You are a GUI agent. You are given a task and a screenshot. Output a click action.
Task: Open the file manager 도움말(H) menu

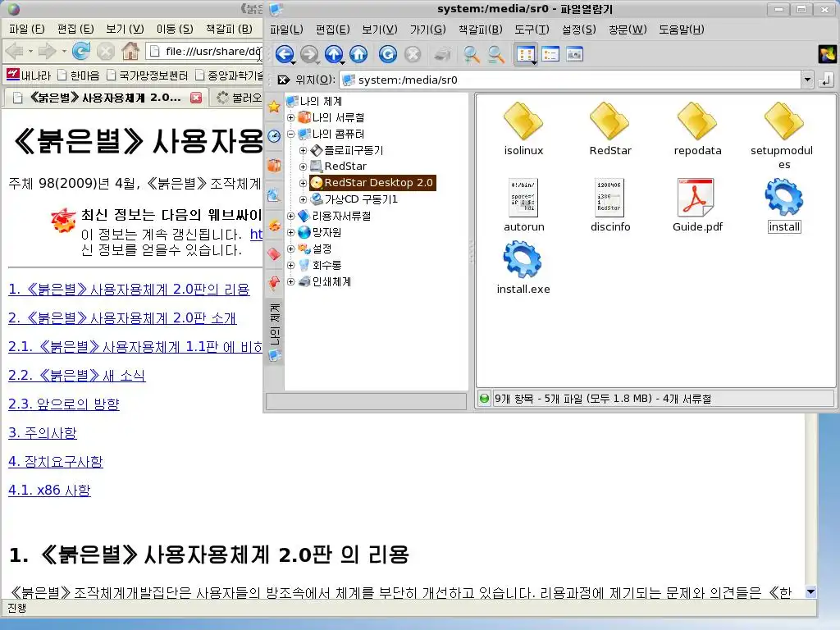coord(682,30)
